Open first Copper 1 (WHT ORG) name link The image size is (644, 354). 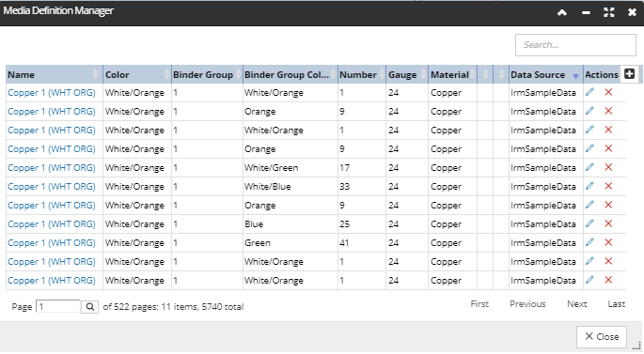[x=52, y=93]
